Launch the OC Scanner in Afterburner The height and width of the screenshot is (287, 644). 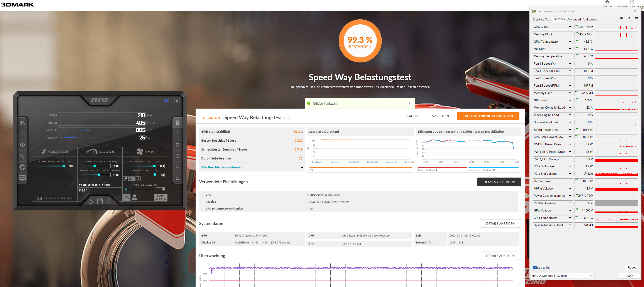(x=22, y=156)
